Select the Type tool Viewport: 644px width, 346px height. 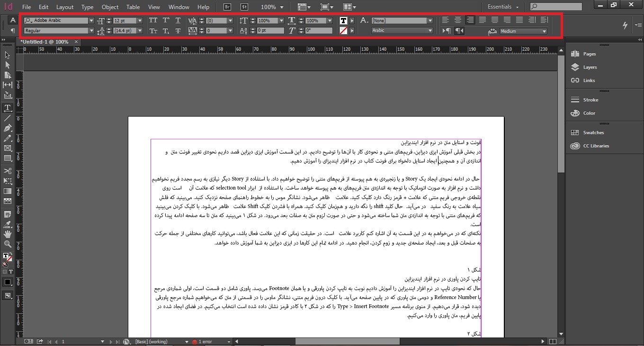[8, 108]
